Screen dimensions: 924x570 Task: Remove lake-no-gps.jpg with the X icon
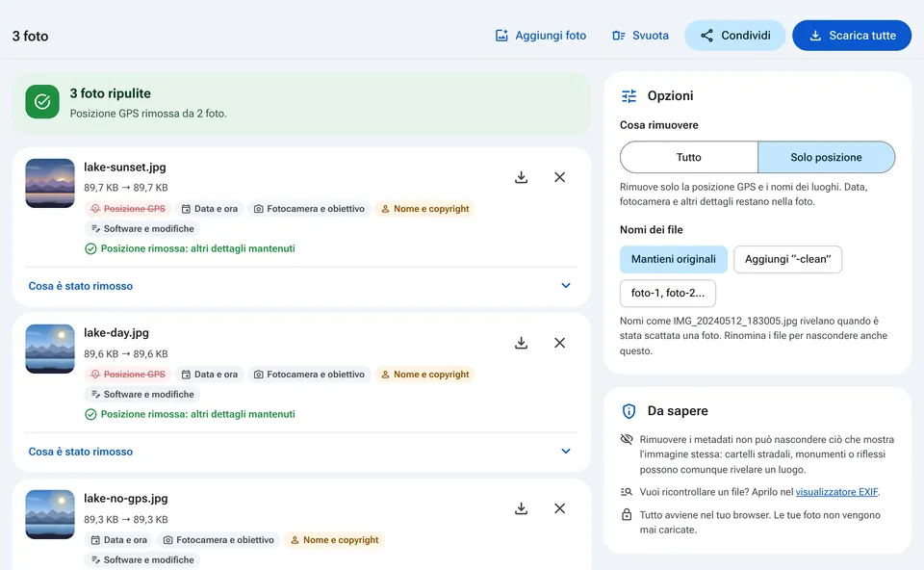(x=560, y=508)
